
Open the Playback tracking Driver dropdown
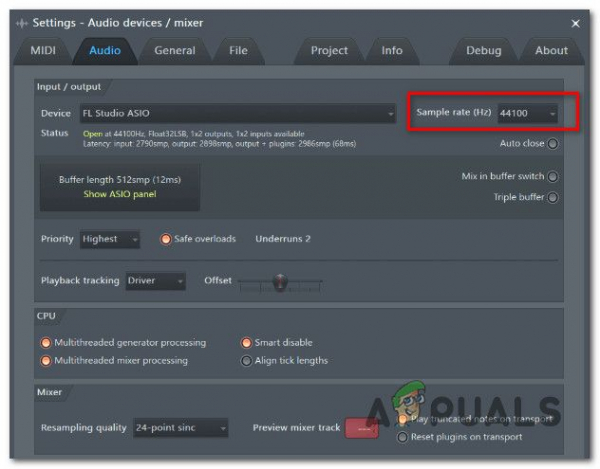(155, 281)
